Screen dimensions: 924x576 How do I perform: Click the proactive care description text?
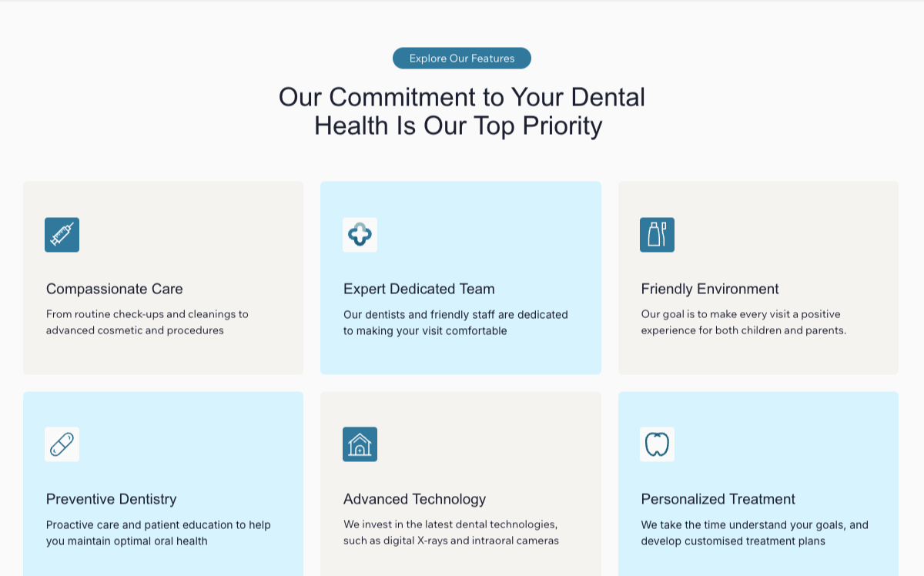click(x=159, y=533)
